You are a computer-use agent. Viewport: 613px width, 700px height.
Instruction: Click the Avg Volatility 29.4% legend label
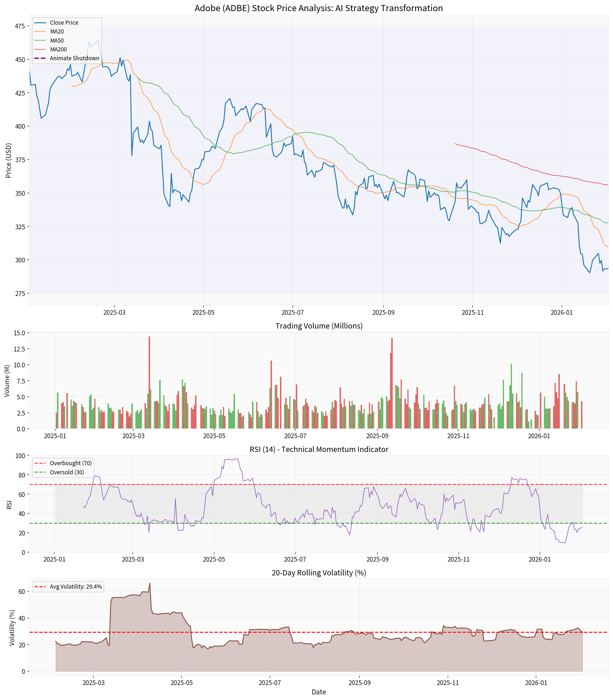[x=75, y=587]
